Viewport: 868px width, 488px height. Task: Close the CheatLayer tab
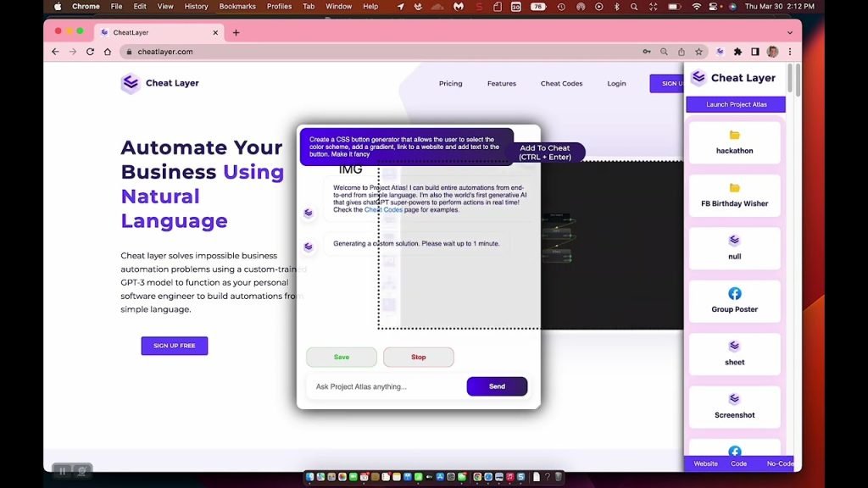click(215, 33)
